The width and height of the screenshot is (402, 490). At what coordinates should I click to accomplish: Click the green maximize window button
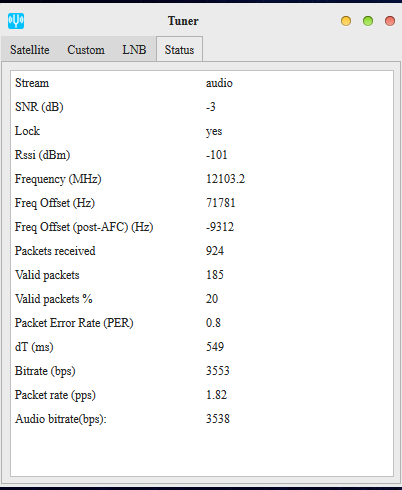pos(368,21)
